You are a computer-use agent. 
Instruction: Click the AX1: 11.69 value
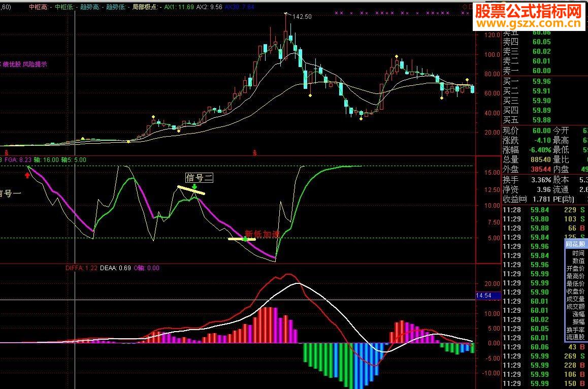click(179, 7)
